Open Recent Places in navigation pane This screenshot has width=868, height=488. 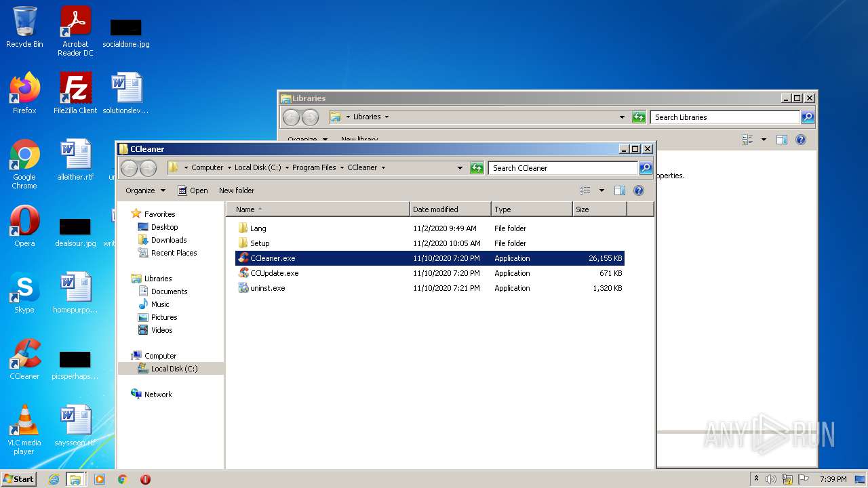167,253
